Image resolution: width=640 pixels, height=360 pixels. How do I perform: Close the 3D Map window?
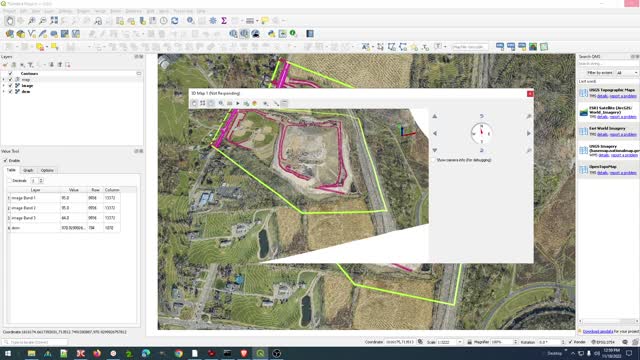[530, 94]
